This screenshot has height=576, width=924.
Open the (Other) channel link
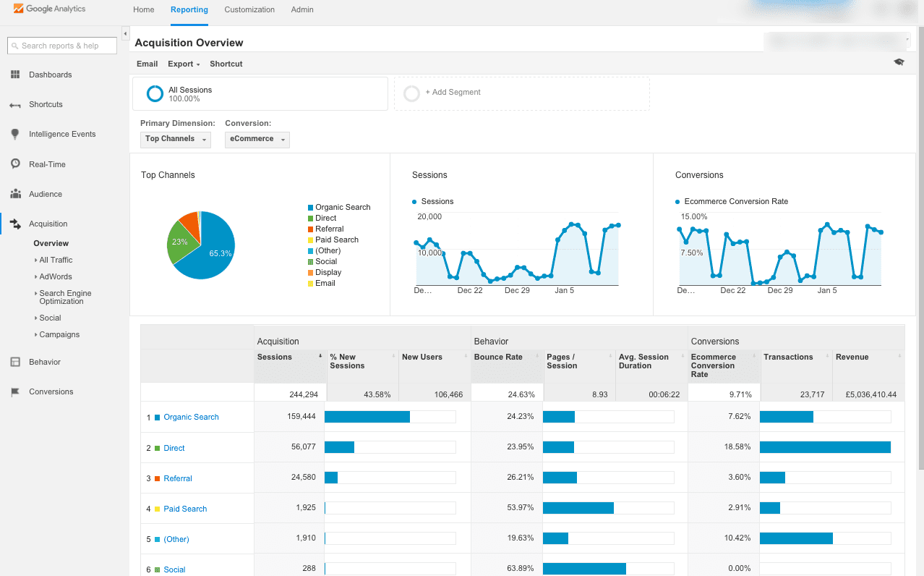(176, 539)
